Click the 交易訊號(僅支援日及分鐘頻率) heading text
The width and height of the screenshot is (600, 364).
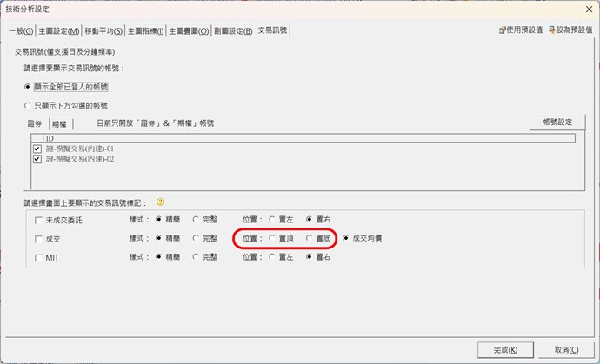tap(65, 51)
